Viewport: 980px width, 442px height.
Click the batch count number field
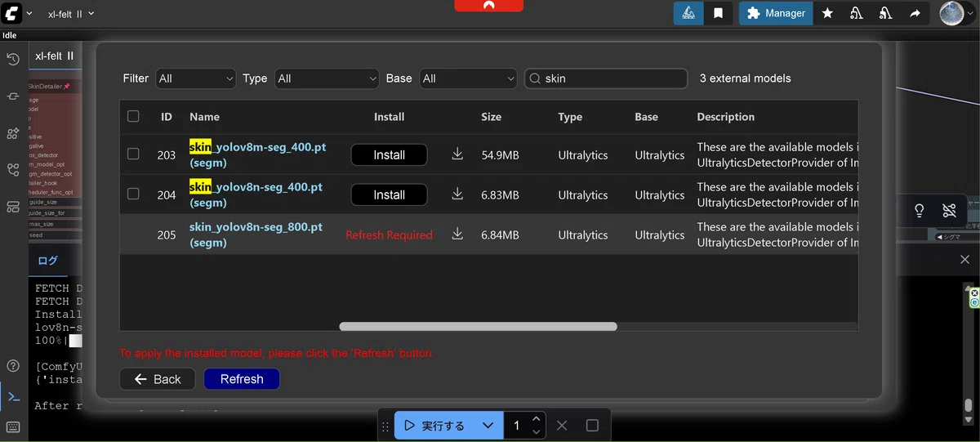517,426
